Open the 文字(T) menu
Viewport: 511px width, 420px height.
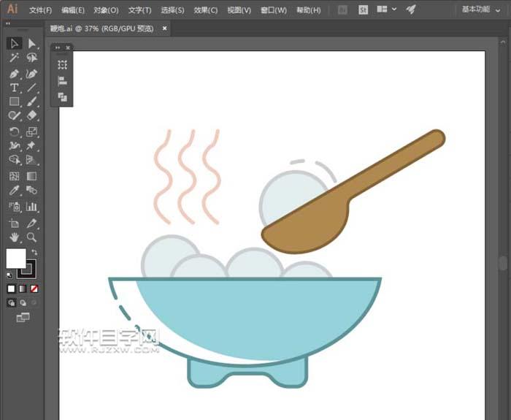pyautogui.click(x=140, y=10)
